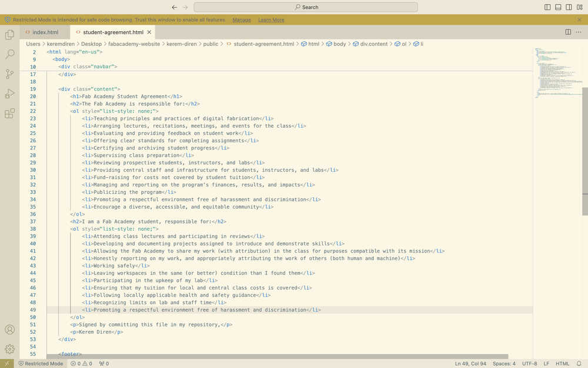This screenshot has height=368, width=588.
Task: Open Source Control view
Action: point(10,74)
